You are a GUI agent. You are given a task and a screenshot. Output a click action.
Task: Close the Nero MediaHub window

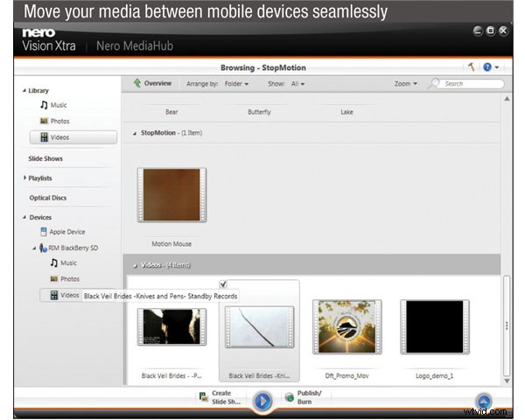coord(503,31)
